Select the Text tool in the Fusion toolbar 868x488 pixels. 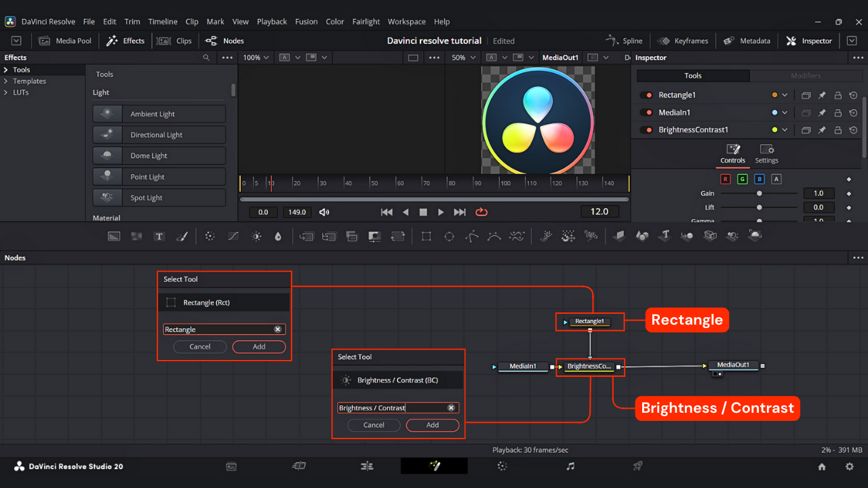[159, 237]
